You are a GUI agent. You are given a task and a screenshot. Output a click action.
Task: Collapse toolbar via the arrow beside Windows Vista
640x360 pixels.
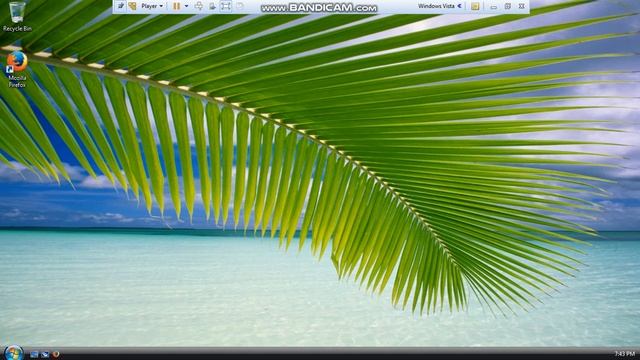click(459, 6)
